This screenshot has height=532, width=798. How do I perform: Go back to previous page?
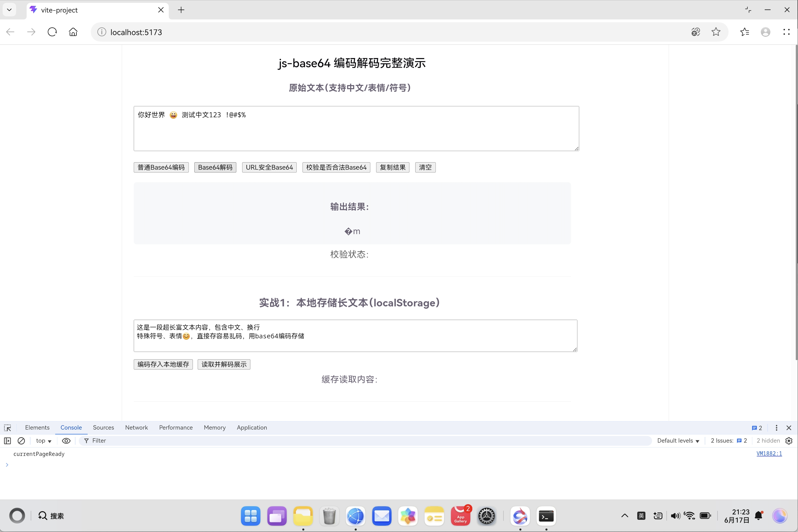10,32
